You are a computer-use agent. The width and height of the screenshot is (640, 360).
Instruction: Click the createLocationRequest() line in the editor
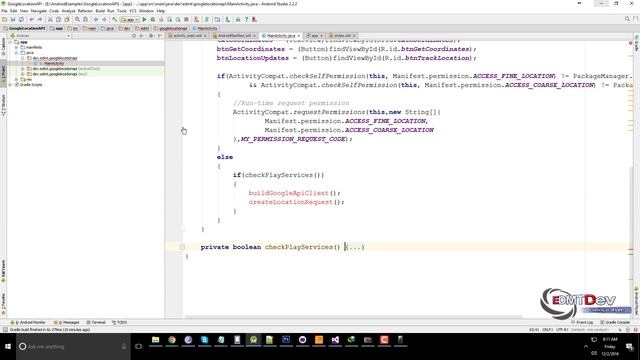tap(296, 202)
